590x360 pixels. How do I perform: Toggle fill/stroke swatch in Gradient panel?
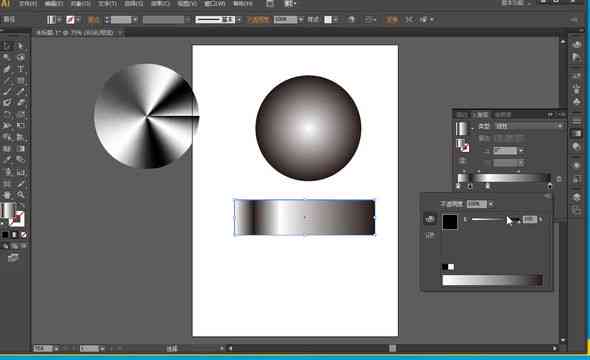point(463,146)
